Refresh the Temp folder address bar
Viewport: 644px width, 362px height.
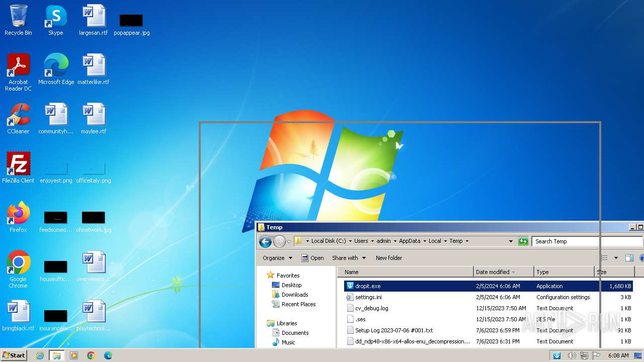523,241
